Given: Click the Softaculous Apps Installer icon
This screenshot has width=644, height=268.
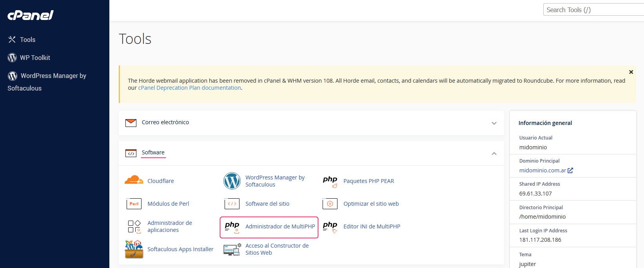Looking at the screenshot, I should [x=134, y=249].
